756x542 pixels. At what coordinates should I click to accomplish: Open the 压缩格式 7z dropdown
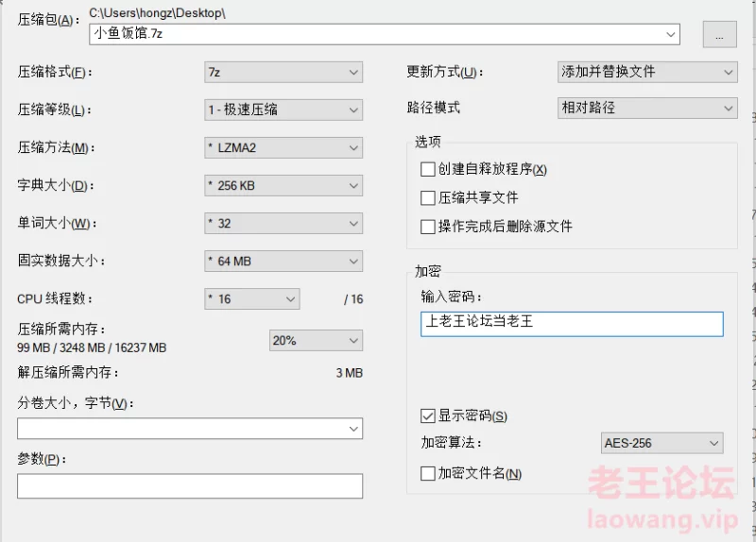click(283, 73)
